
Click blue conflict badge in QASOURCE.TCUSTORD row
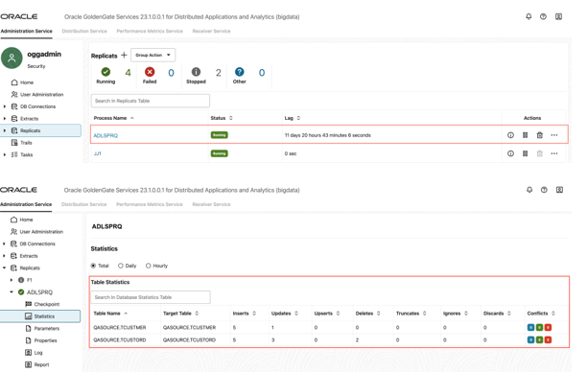[530, 339]
